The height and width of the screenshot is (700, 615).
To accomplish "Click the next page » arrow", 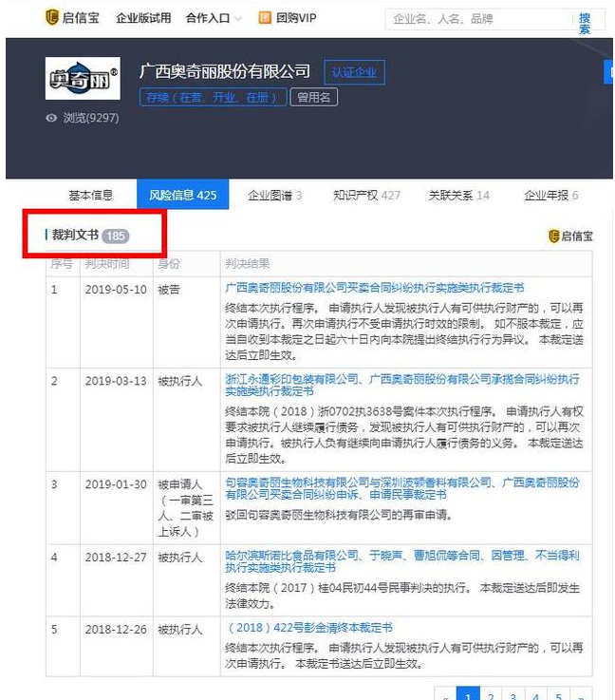I will pos(581,695).
